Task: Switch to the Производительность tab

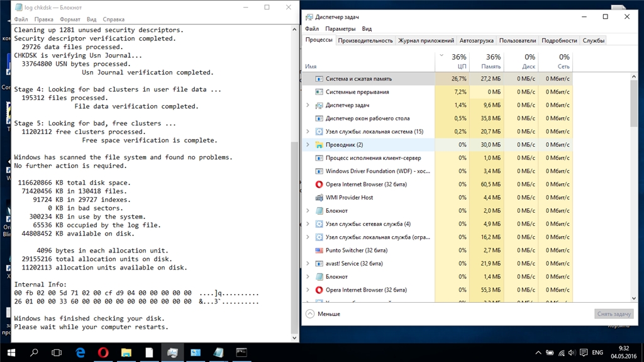Action: point(365,40)
